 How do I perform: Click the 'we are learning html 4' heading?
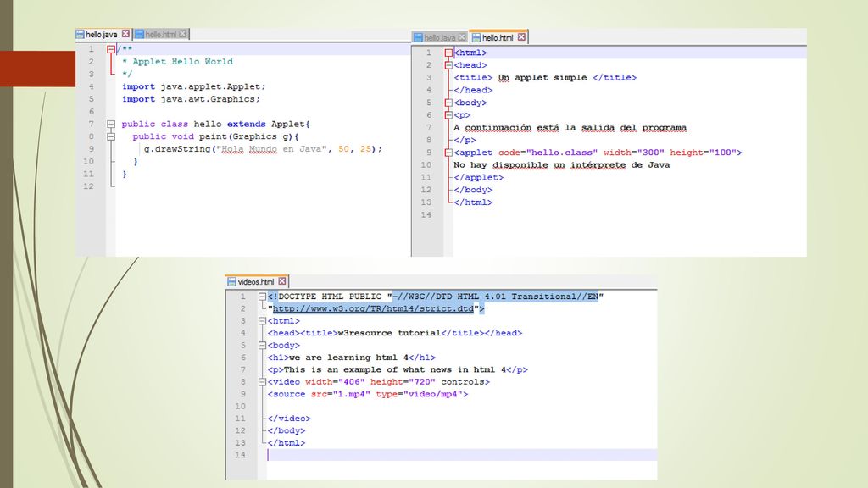[348, 358]
